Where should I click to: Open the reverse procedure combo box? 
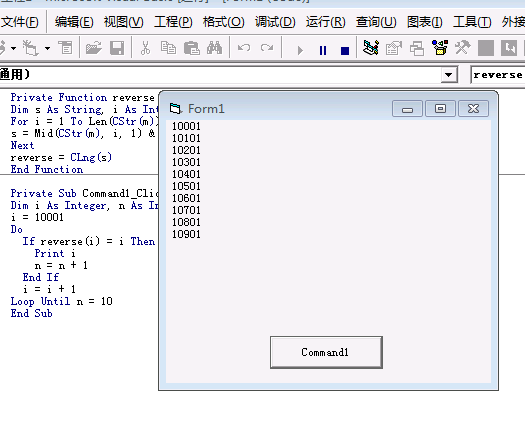(498, 75)
